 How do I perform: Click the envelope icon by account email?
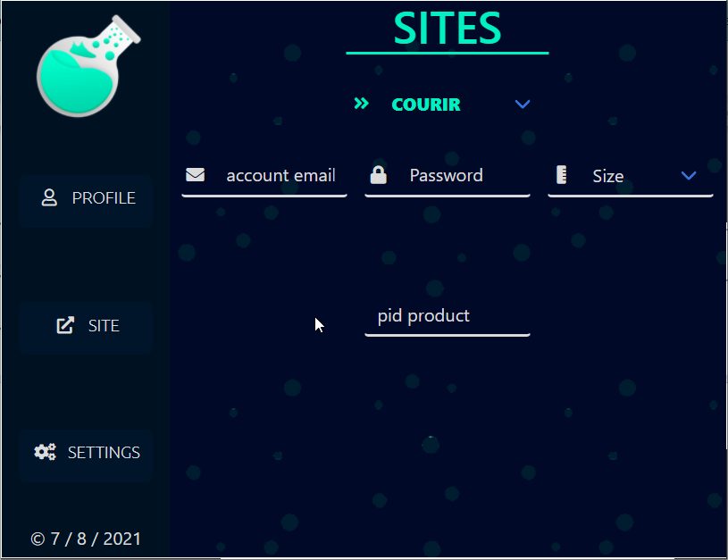tap(195, 175)
